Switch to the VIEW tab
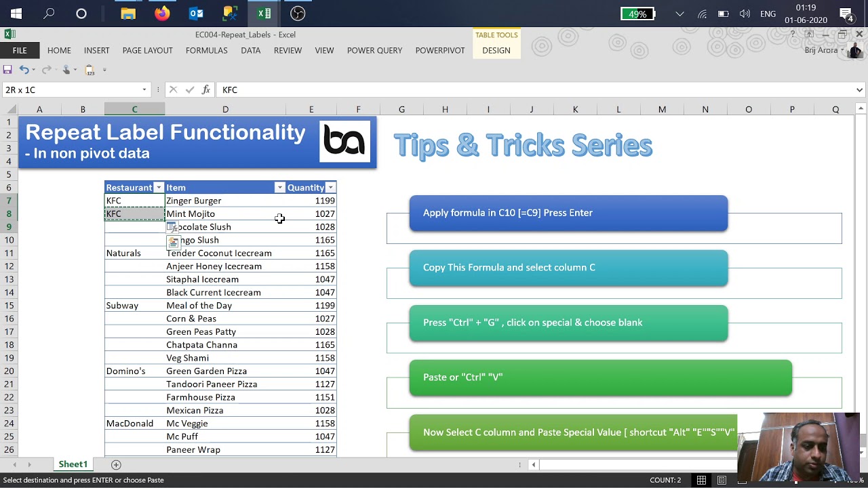Screen dimensions: 868x488 point(324,50)
